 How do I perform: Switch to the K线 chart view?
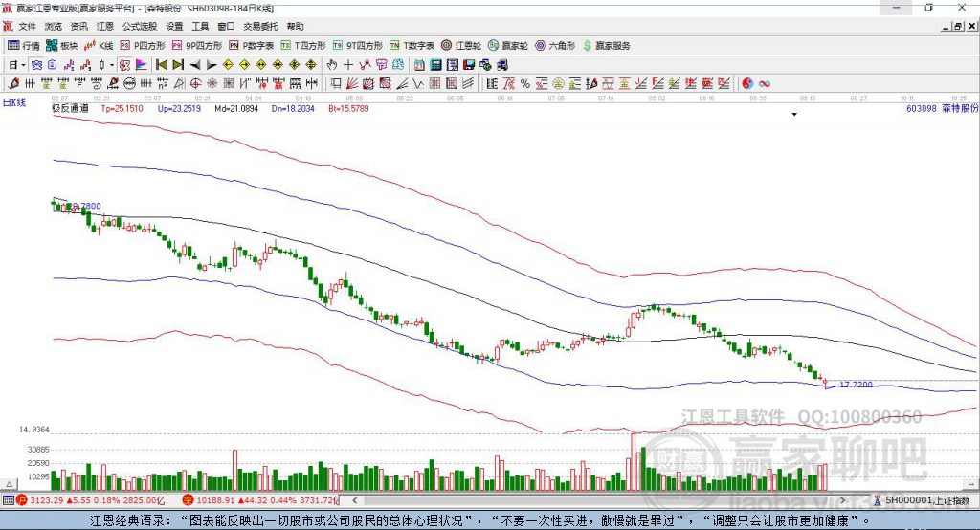tap(99, 46)
